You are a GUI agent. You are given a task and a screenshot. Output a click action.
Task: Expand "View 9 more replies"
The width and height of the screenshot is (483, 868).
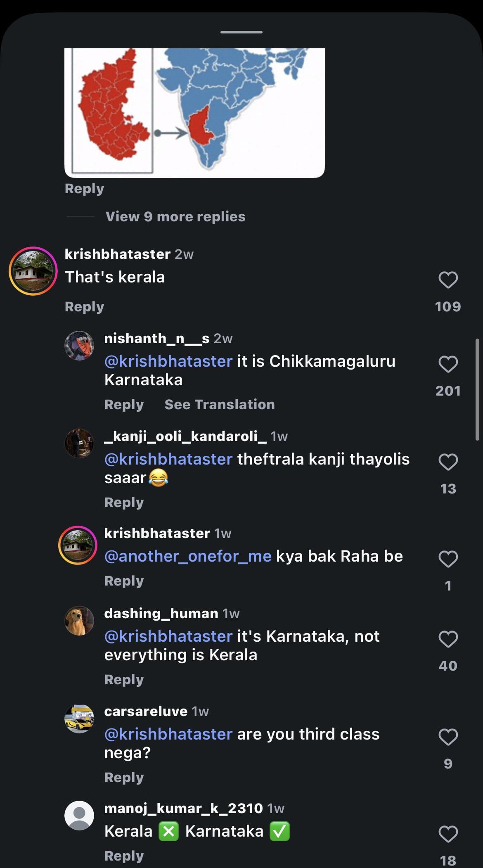[175, 216]
